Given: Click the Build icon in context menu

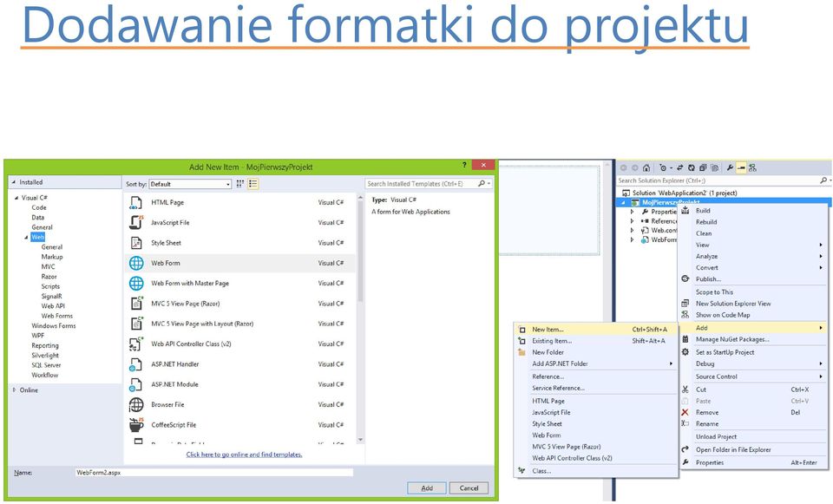Looking at the screenshot, I should 685,211.
